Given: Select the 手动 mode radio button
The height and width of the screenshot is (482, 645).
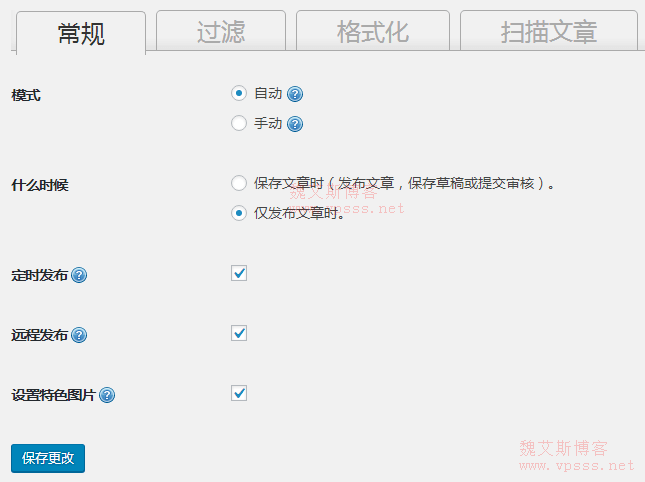Looking at the screenshot, I should [239, 124].
